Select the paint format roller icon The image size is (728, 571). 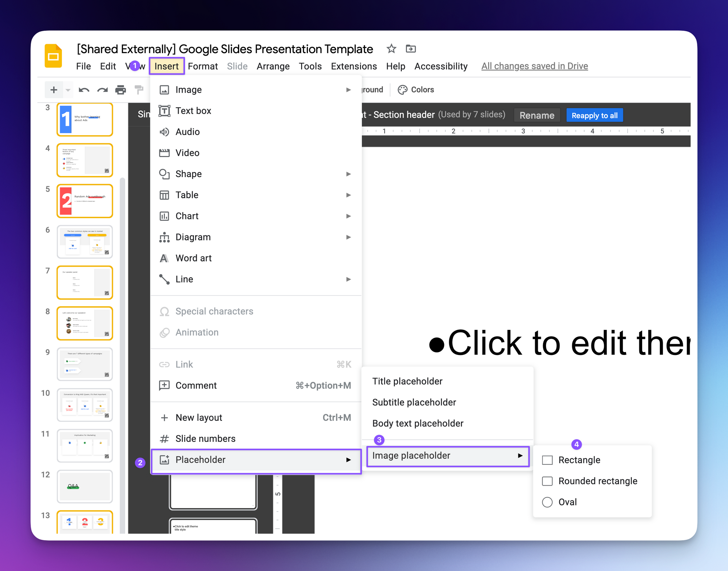tap(139, 90)
